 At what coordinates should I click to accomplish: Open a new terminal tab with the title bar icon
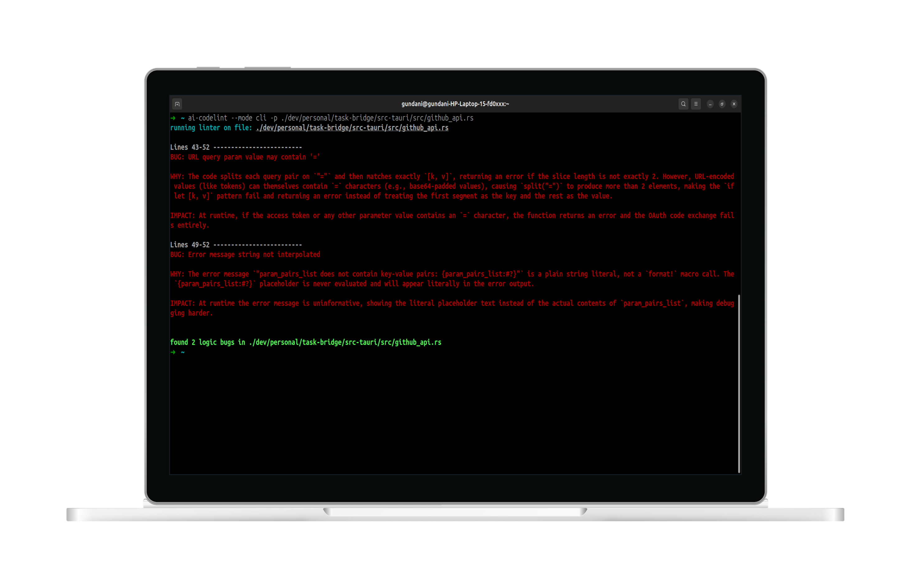click(177, 104)
